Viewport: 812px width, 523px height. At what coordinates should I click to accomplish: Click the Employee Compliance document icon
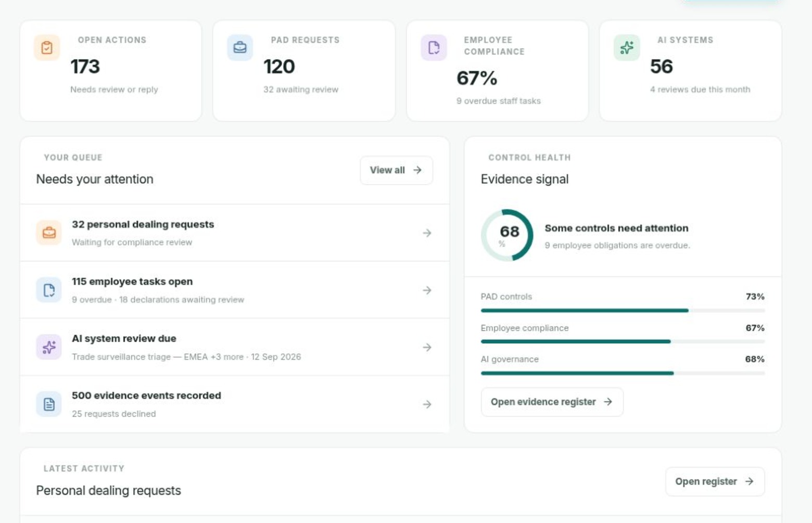[x=434, y=48]
